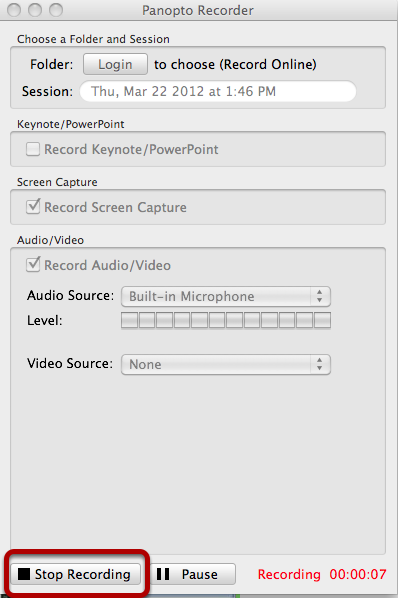Select the Session name field
The image size is (398, 598).
218,91
